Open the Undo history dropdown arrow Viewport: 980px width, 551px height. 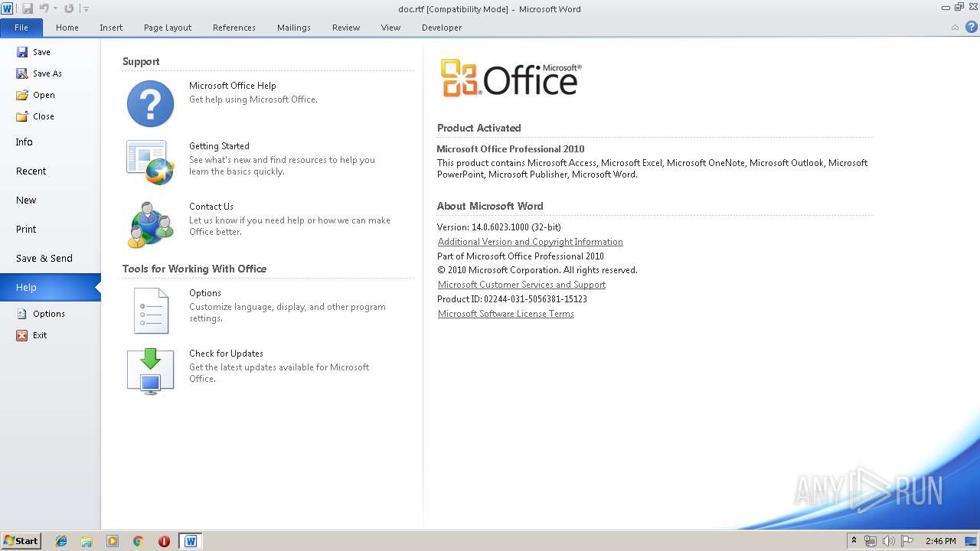pyautogui.click(x=55, y=9)
